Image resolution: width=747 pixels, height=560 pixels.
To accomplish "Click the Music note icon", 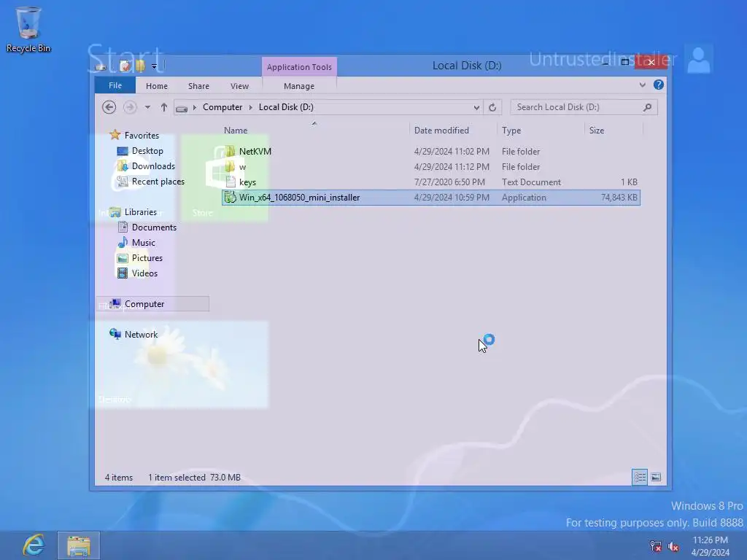I will click(123, 242).
